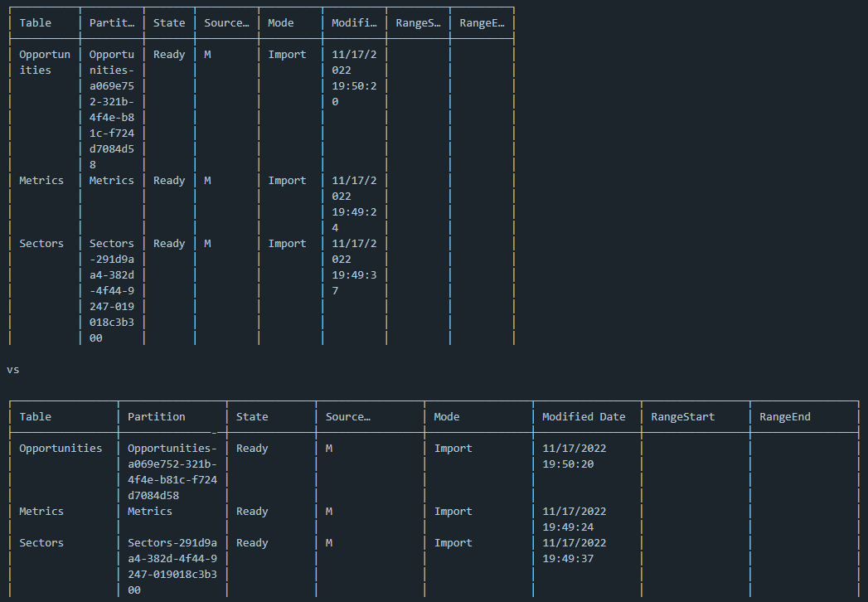868x602 pixels.
Task: Select the Opportunities row in the top table
Action: click(x=44, y=61)
